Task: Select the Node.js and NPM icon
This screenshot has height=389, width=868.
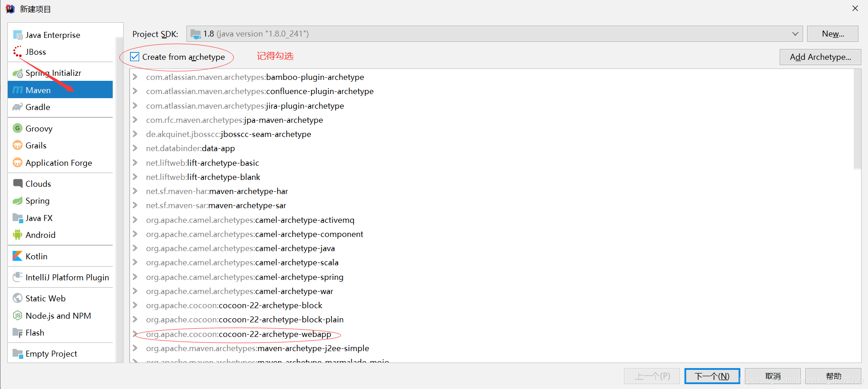Action: point(18,315)
